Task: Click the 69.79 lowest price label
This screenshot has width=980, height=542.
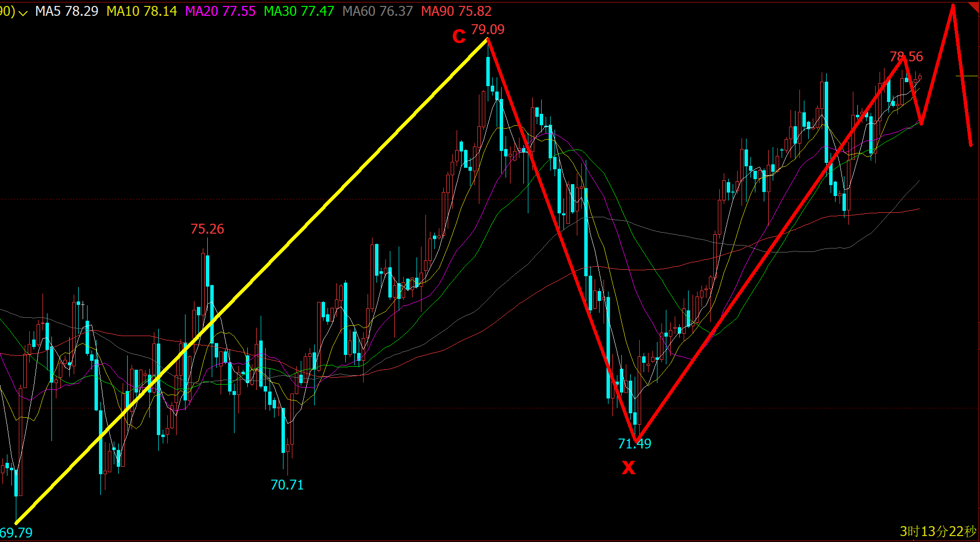Action: tap(16, 533)
